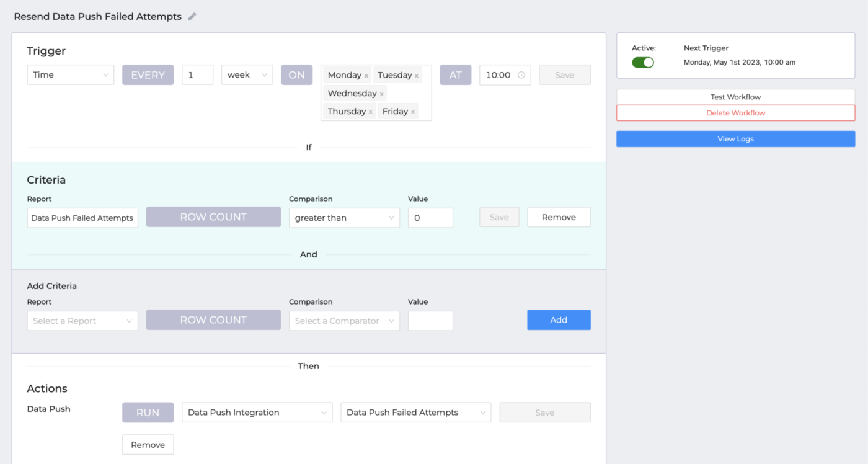Open the week interval unit dropdown
The width and height of the screenshot is (868, 464).
coord(247,74)
